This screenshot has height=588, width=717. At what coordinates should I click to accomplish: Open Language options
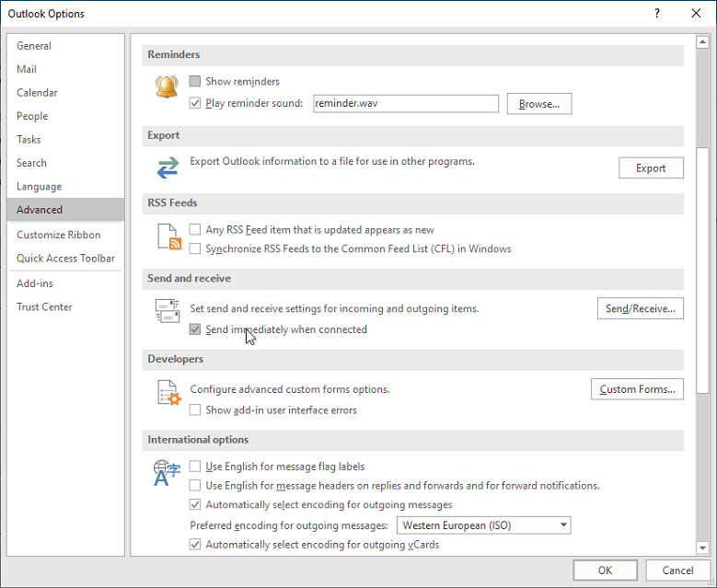[x=65, y=187]
